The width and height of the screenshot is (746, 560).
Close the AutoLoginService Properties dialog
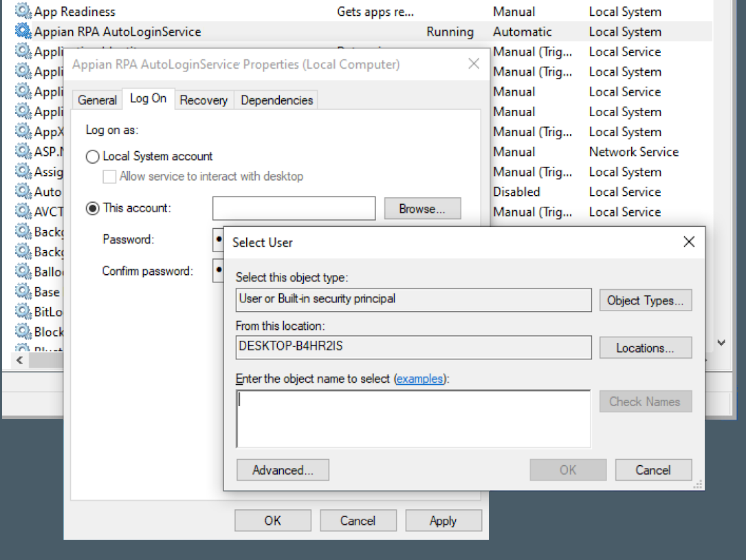click(474, 64)
